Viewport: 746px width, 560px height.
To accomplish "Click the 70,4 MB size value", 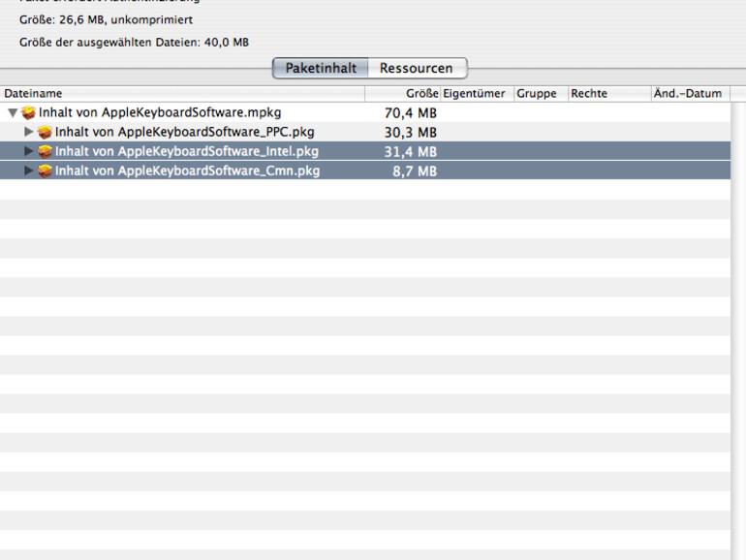I will (x=411, y=113).
